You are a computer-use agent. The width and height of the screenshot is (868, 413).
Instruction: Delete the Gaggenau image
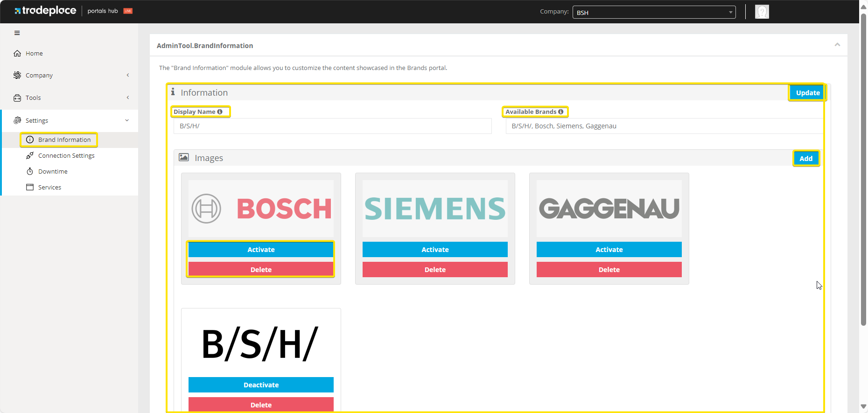pos(609,270)
